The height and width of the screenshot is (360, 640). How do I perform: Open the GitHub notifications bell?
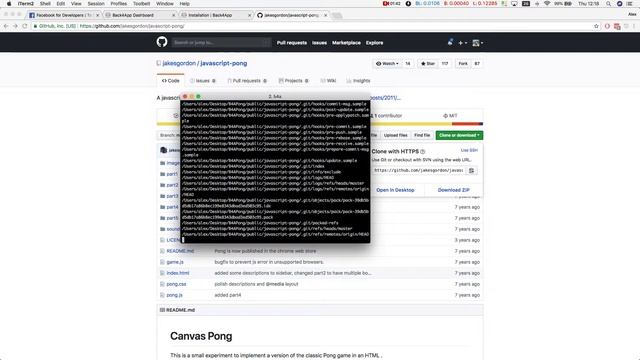click(450, 42)
